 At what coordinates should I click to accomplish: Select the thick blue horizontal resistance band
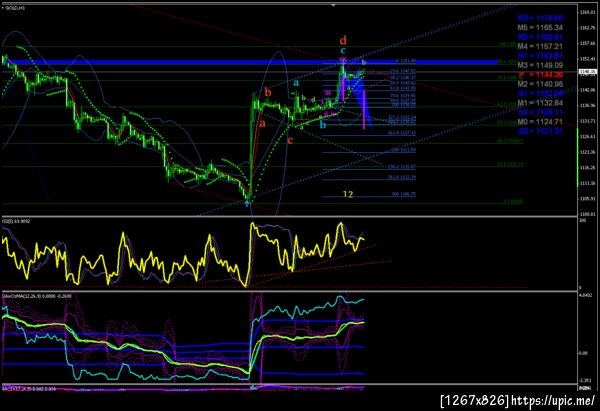pos(250,62)
